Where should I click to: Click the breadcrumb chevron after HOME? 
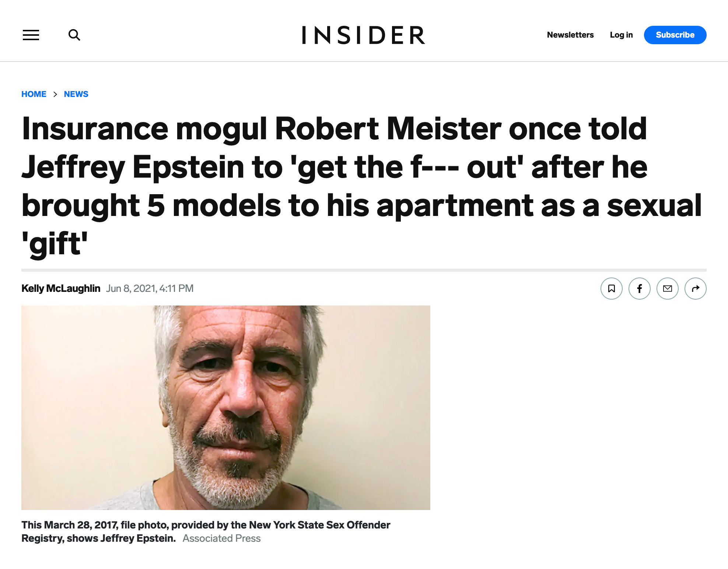pyautogui.click(x=55, y=94)
